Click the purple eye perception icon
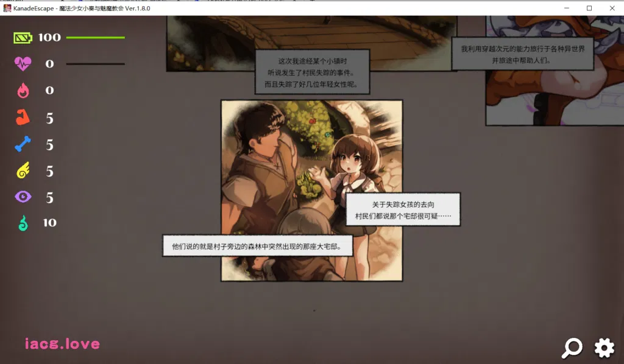Screen dimensions: 624x364 pos(23,197)
